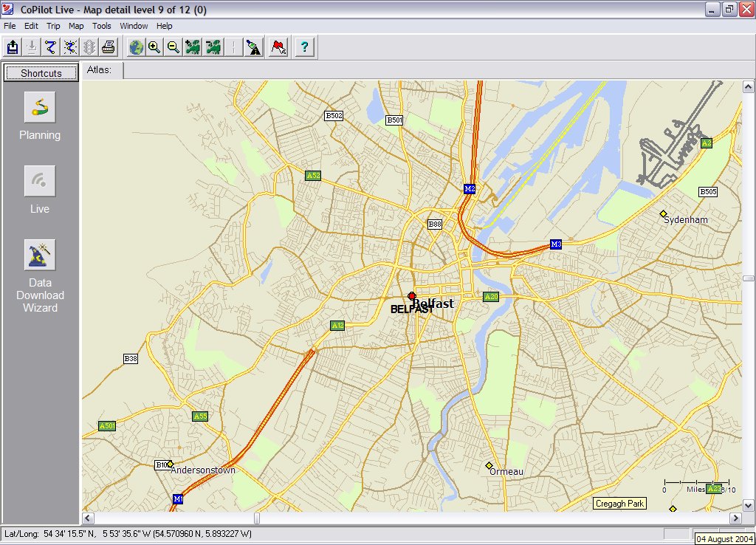
Task: Open the Edit menu
Action: point(31,26)
